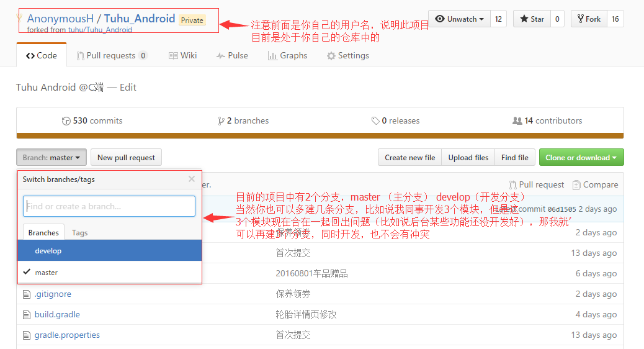Select the master branch item
644x349 pixels.
pos(109,272)
